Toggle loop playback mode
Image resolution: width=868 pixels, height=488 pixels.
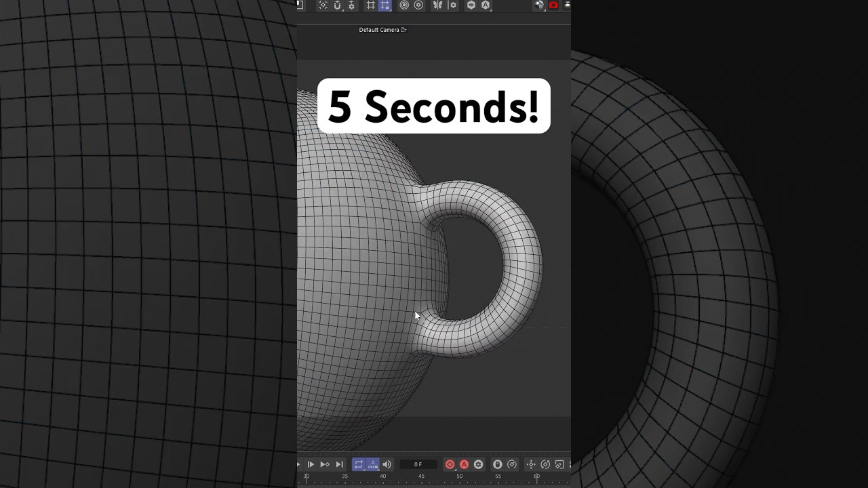click(x=359, y=464)
